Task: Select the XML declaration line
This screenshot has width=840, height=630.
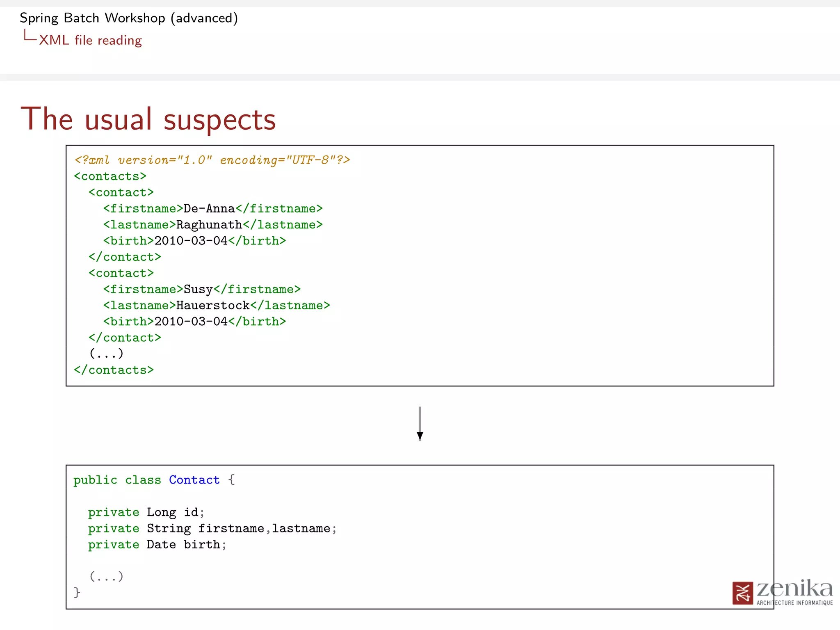Action: [212, 160]
